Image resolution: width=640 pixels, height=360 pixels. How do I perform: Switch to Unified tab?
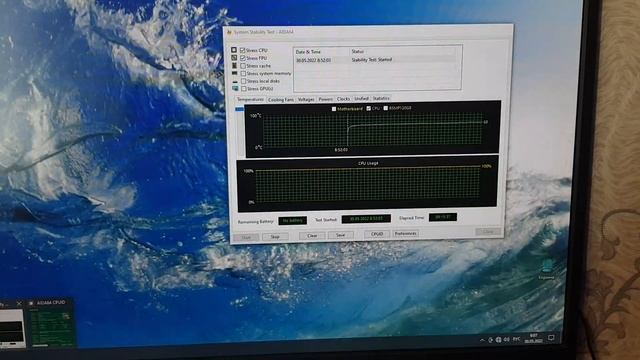point(361,99)
